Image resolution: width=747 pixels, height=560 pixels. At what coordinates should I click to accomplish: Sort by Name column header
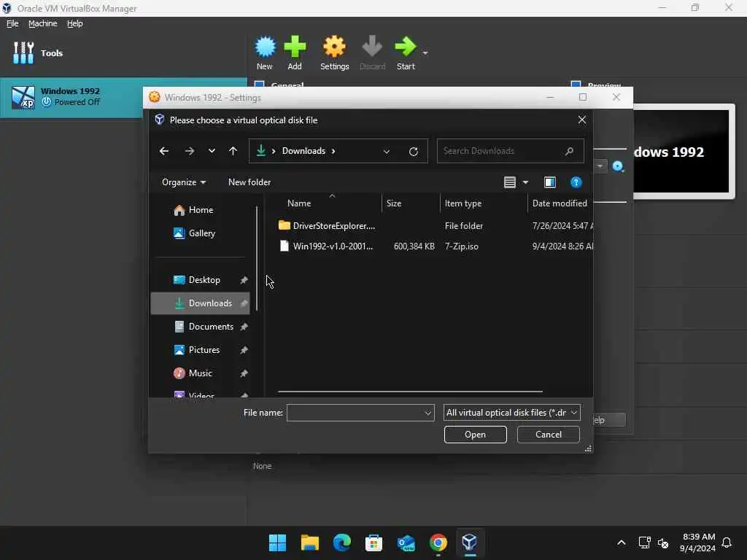[299, 203]
